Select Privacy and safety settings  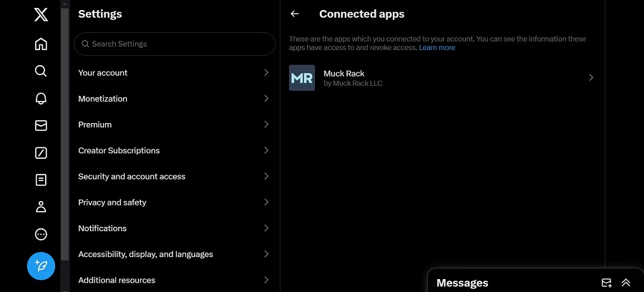point(112,203)
